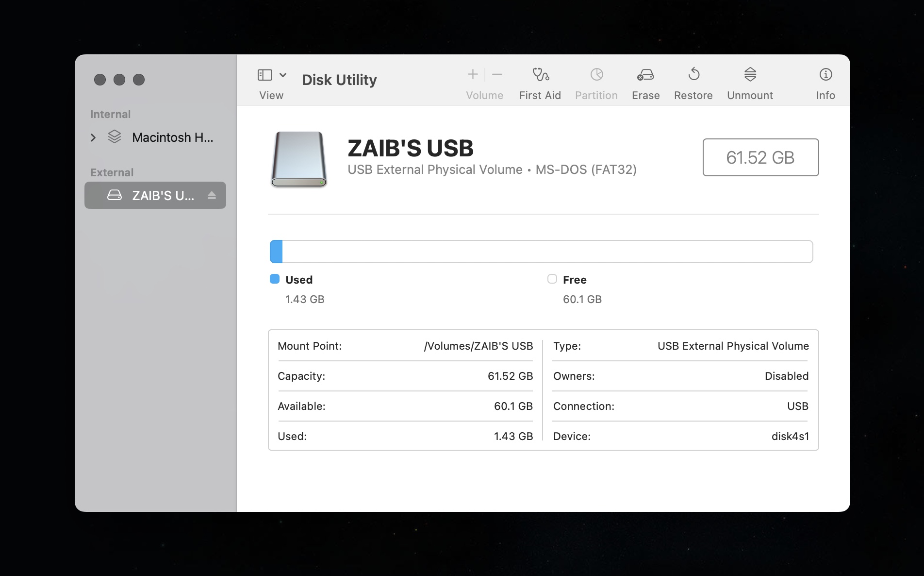Click the Disk Utility window title
Image resolution: width=924 pixels, height=576 pixels.
pyautogui.click(x=339, y=80)
